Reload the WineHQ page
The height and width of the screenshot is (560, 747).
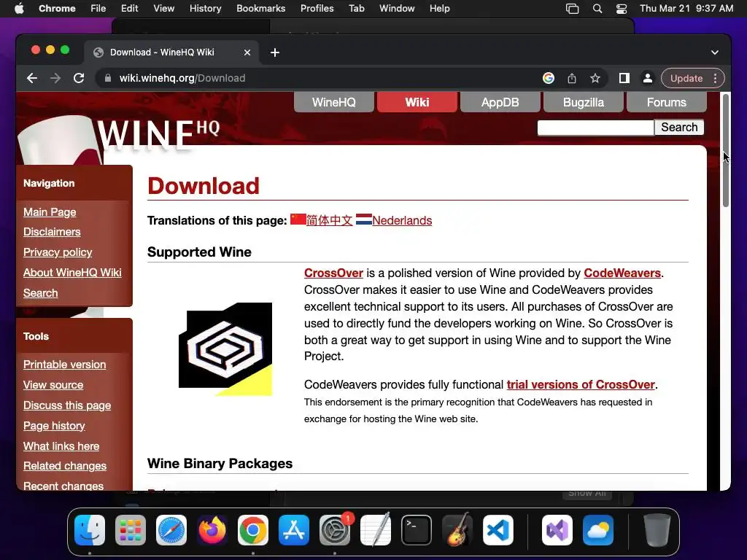tap(79, 78)
